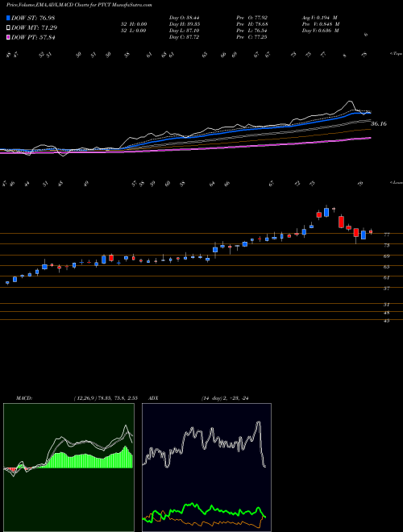
Task: Click the 57 price axis label
Action: pyautogui.click(x=386, y=289)
